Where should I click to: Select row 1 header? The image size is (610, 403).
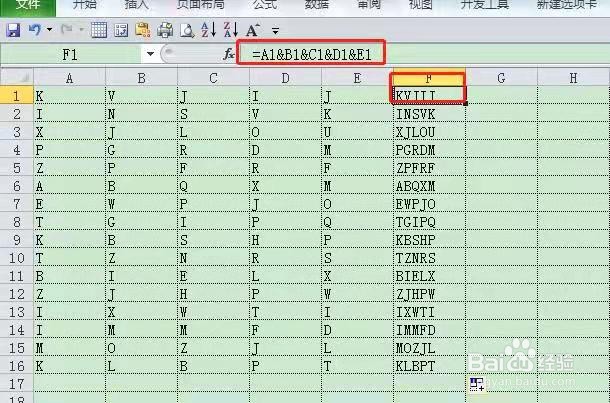(x=17, y=95)
